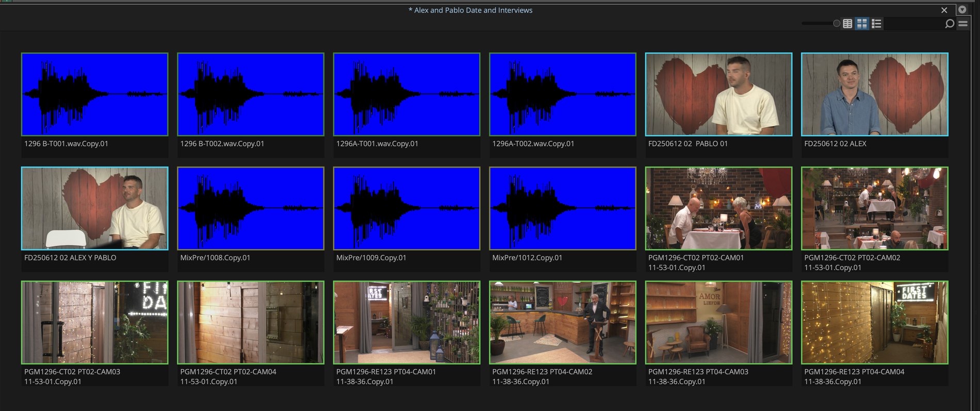Focus the bin search input field
Screen dimensions: 980x411
(914, 24)
